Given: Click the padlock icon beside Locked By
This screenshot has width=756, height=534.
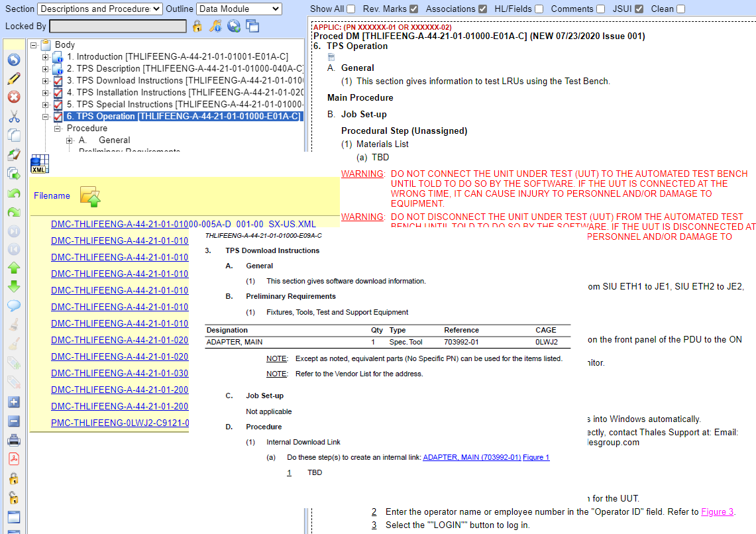Looking at the screenshot, I should click(197, 26).
